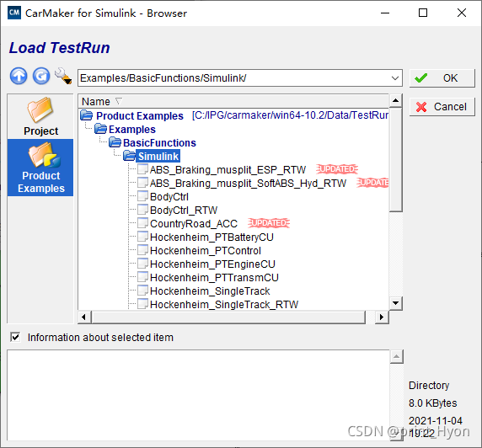Click the file list scroll up arrow
Image resolution: width=482 pixels, height=448 pixels.
[395, 100]
